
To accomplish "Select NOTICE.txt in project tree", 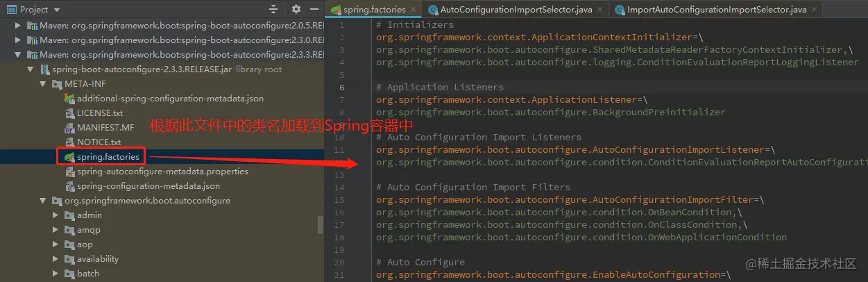I will tap(99, 142).
